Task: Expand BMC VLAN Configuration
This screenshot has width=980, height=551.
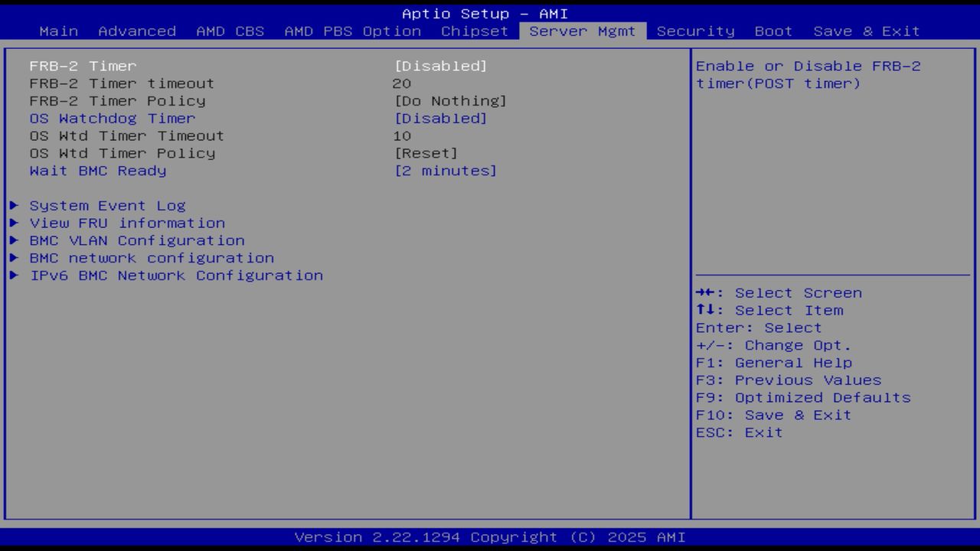Action: click(136, 240)
